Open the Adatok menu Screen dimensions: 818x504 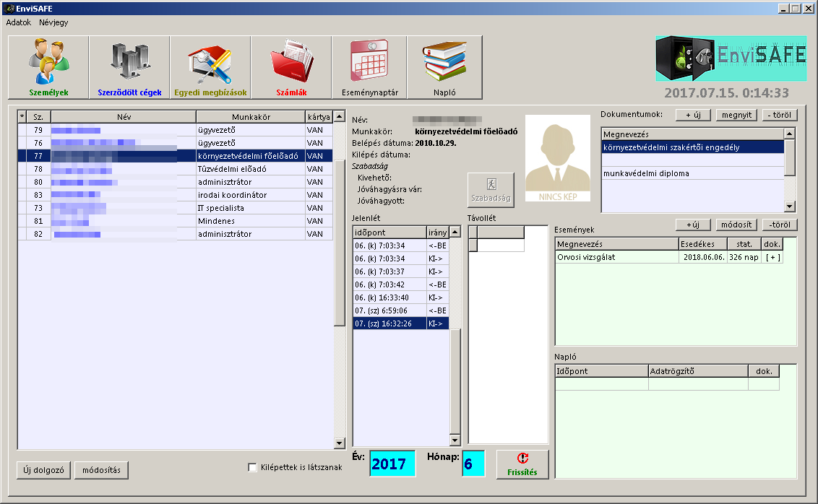coord(19,22)
